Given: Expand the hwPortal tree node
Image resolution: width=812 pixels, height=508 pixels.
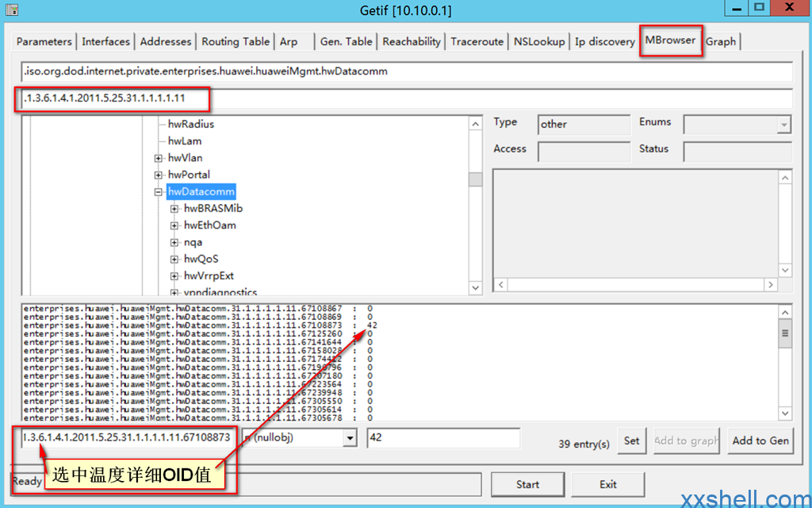Looking at the screenshot, I should click(x=159, y=175).
